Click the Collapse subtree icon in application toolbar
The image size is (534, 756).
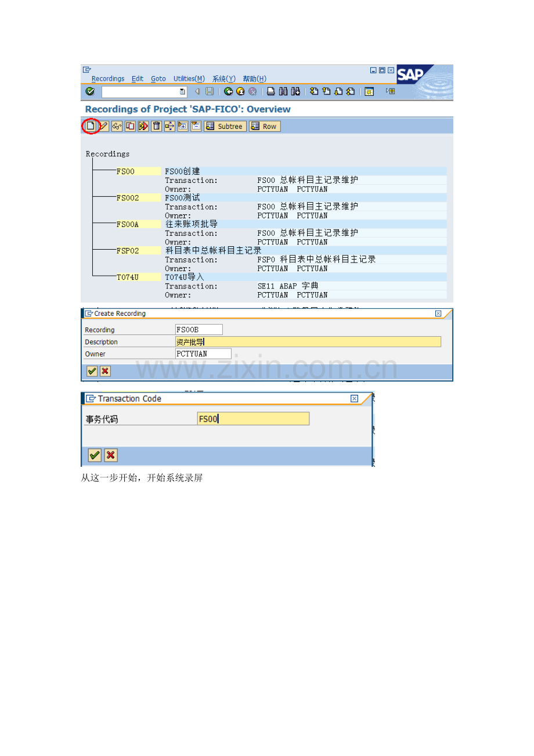[196, 126]
